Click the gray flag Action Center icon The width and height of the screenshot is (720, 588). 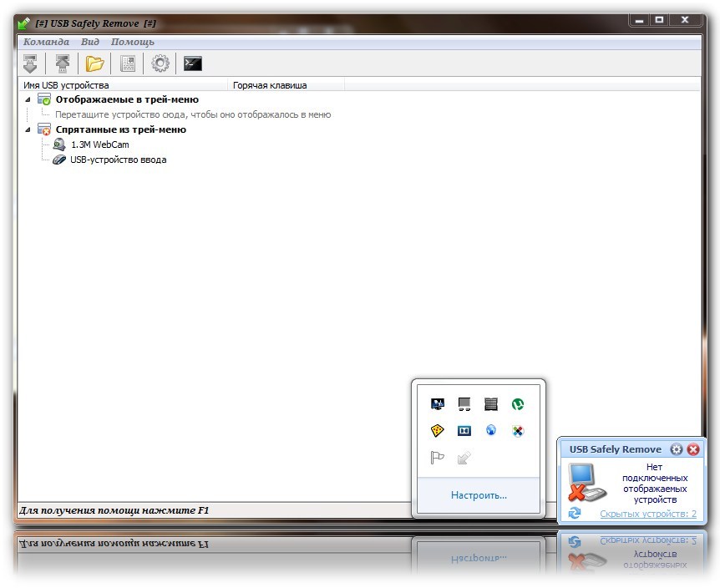[438, 457]
